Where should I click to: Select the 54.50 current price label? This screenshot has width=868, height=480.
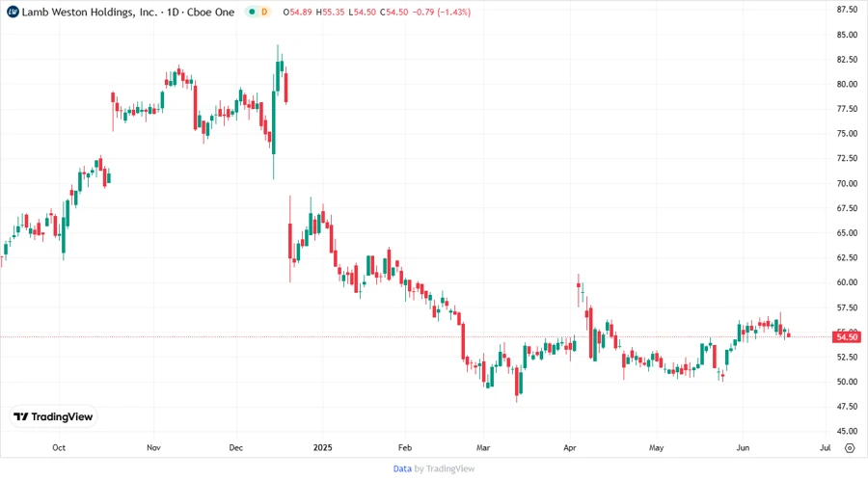pos(847,336)
